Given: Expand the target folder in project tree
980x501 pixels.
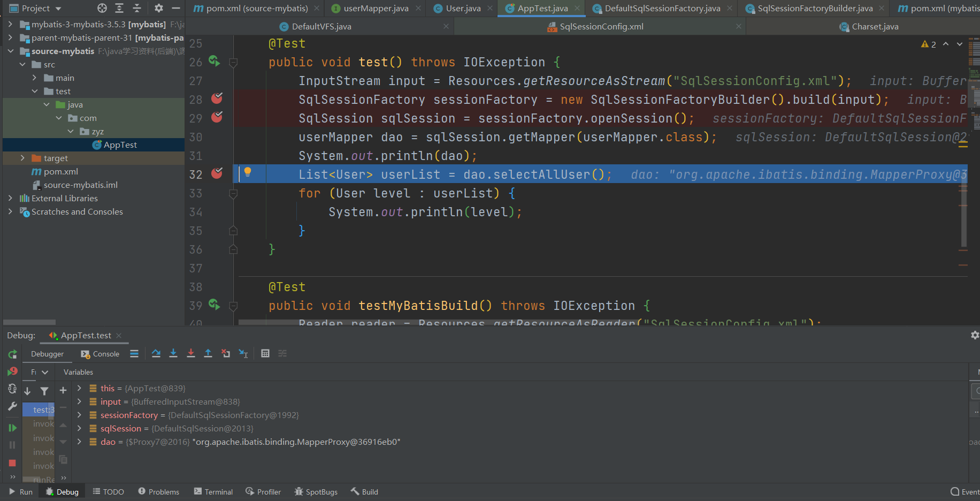Looking at the screenshot, I should pyautogui.click(x=22, y=158).
